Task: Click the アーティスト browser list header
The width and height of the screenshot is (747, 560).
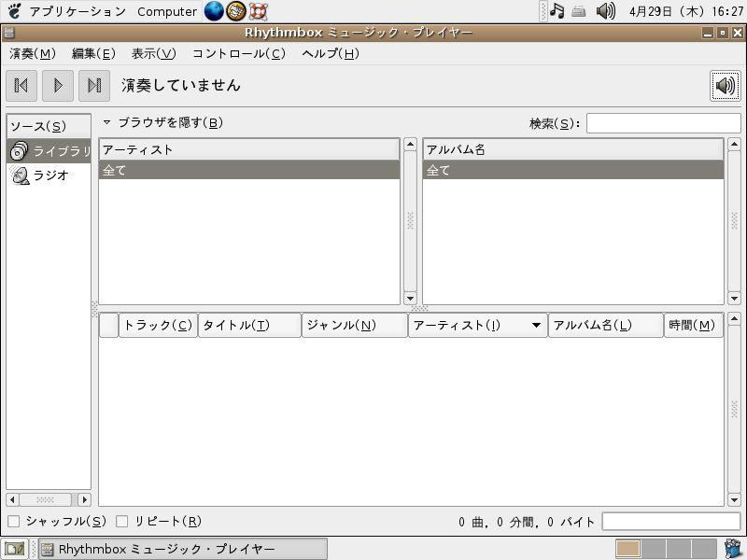Action: 249,149
